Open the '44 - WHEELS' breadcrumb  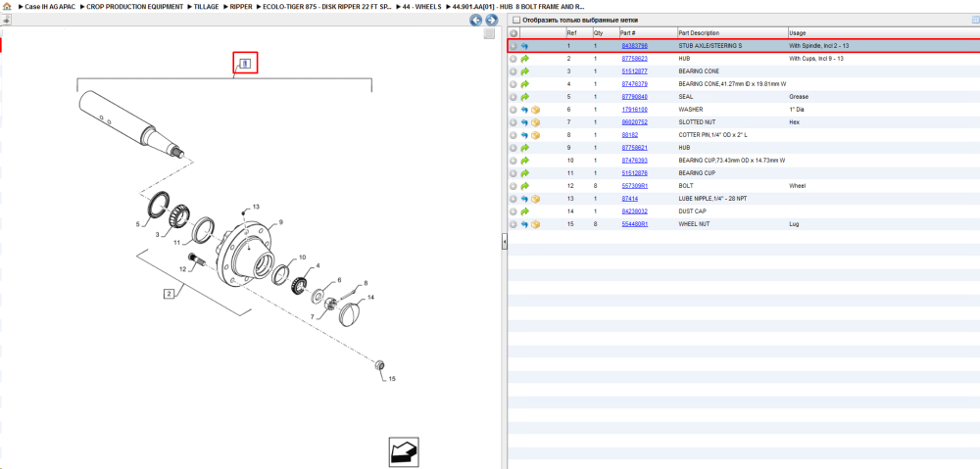(420, 6)
